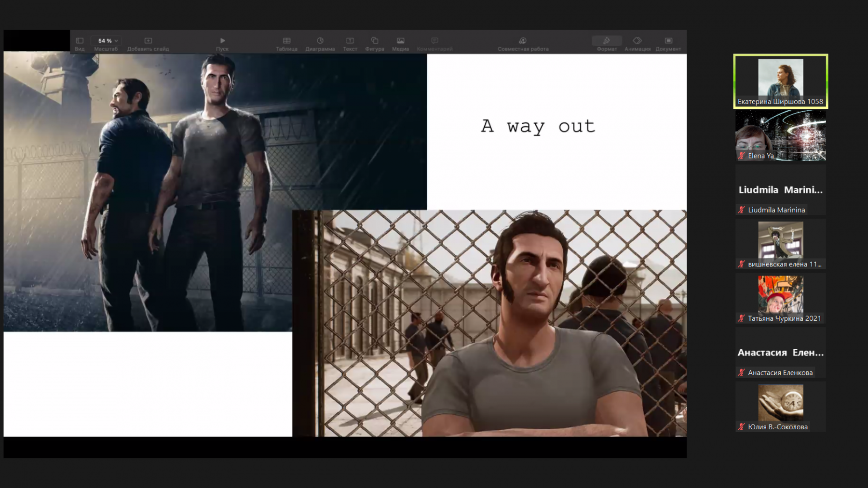Toggle the Формат format panel
Viewport: 868px width, 488px height.
(x=607, y=41)
